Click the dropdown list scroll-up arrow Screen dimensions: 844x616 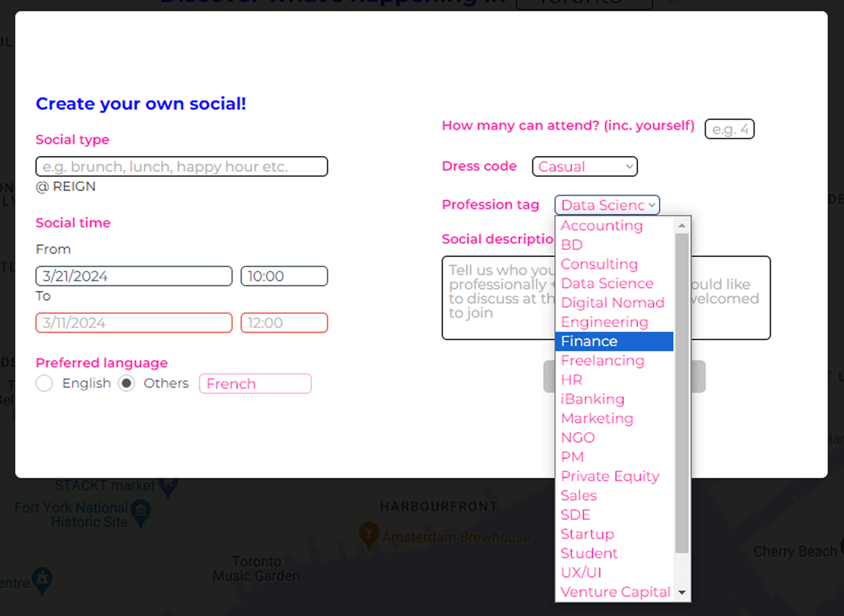682,225
